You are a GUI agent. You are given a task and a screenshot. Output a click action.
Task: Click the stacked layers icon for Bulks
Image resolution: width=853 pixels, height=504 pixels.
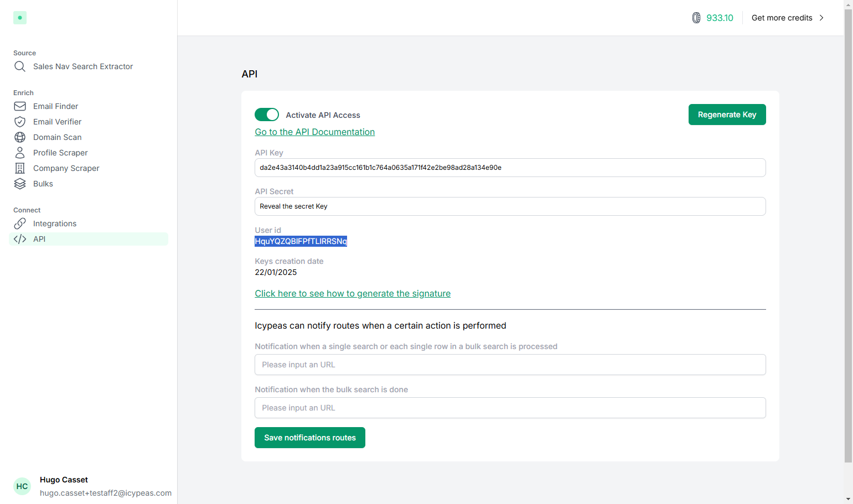[x=20, y=184]
